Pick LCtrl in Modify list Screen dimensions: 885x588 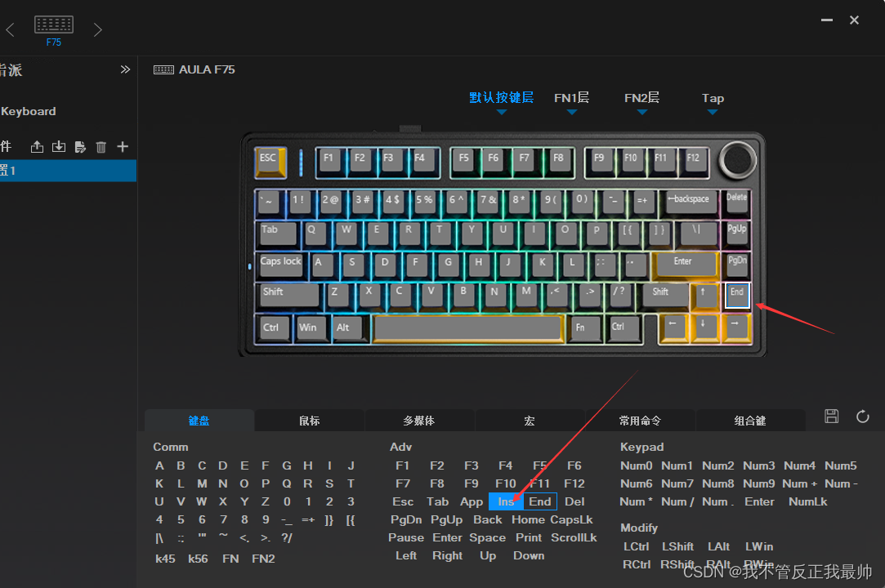coord(636,546)
